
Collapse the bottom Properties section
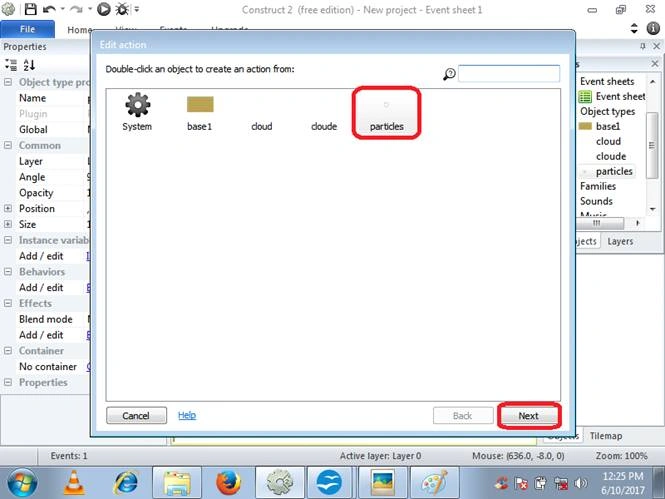8,382
